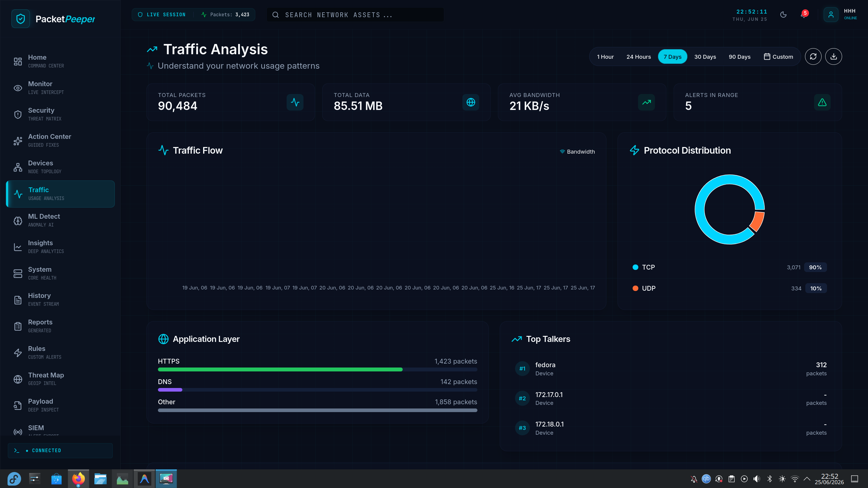Viewport: 868px width, 488px height.
Task: Click the Live Session indicator
Action: pos(162,14)
